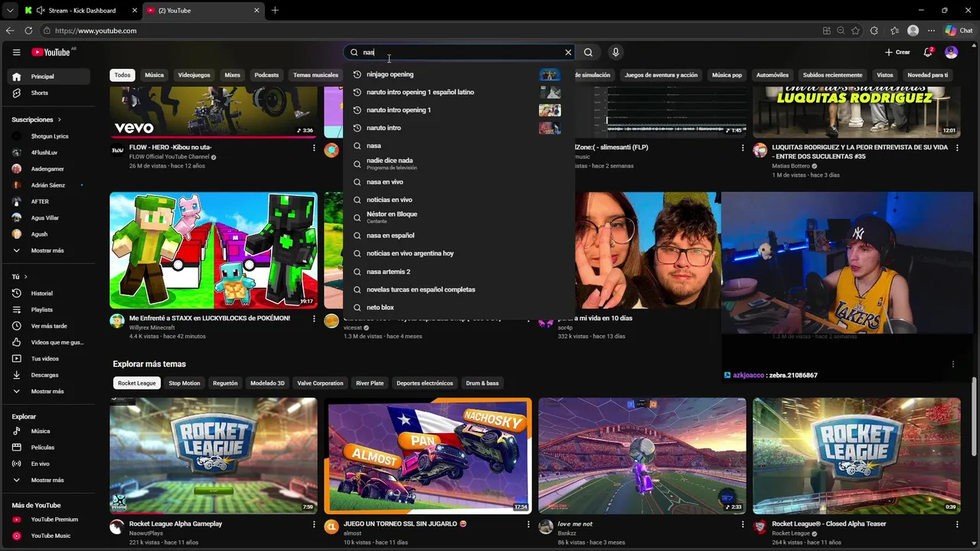Start voice search with the microphone
This screenshot has width=980, height=551.
point(616,52)
